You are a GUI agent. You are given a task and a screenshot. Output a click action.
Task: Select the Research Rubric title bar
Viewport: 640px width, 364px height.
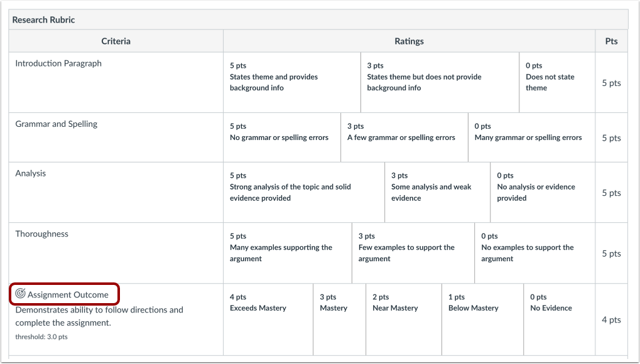coord(43,19)
